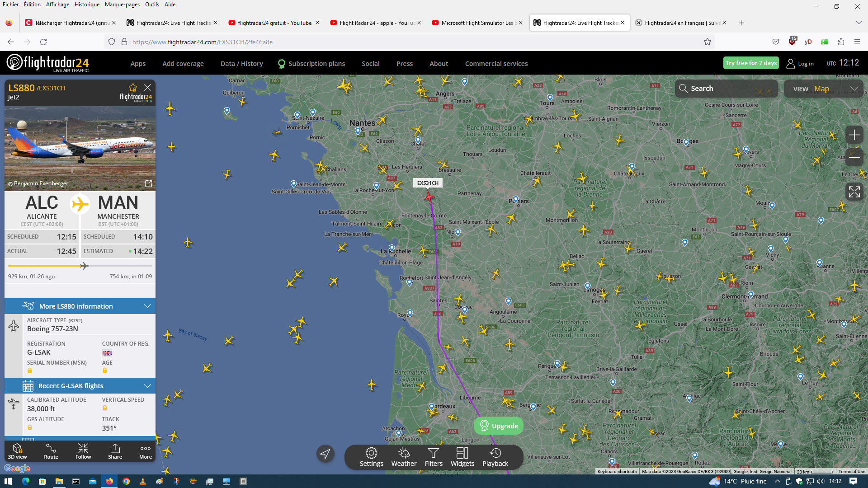Open the Filters panel

[433, 457]
